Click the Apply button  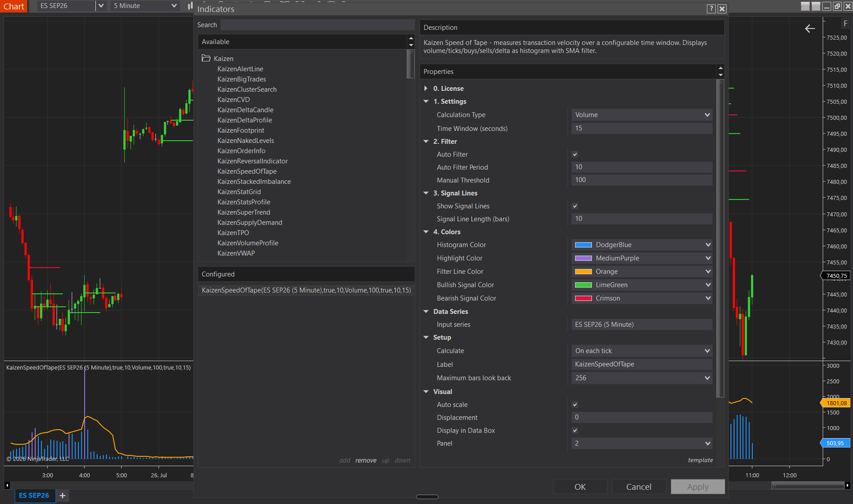[x=698, y=487]
